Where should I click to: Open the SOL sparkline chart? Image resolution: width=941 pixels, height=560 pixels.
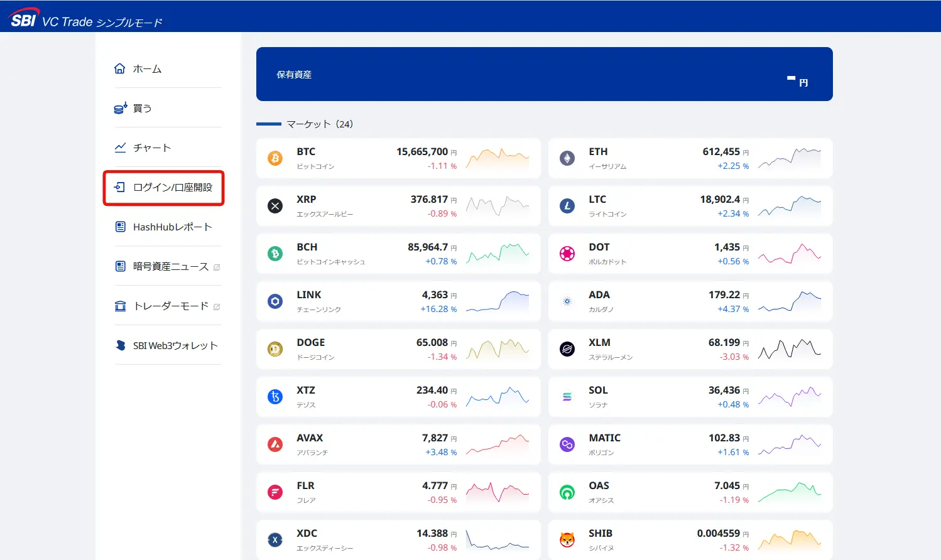click(x=790, y=397)
